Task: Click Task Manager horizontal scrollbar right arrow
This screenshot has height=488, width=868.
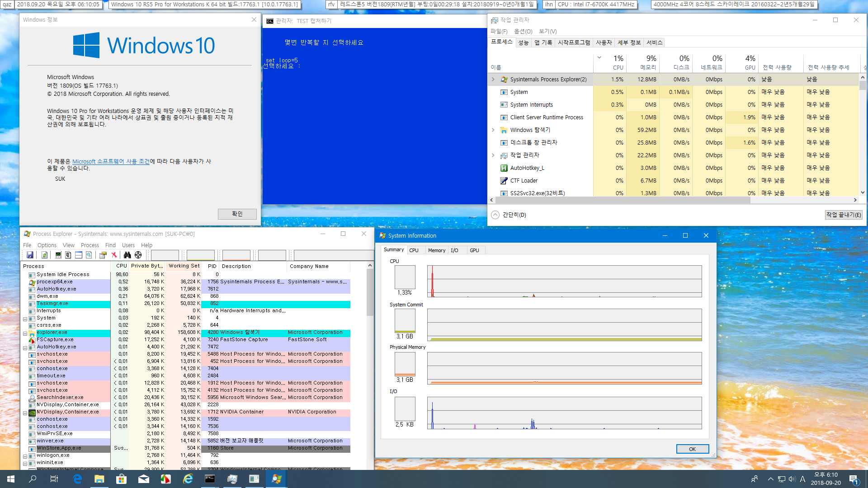Action: [855, 200]
